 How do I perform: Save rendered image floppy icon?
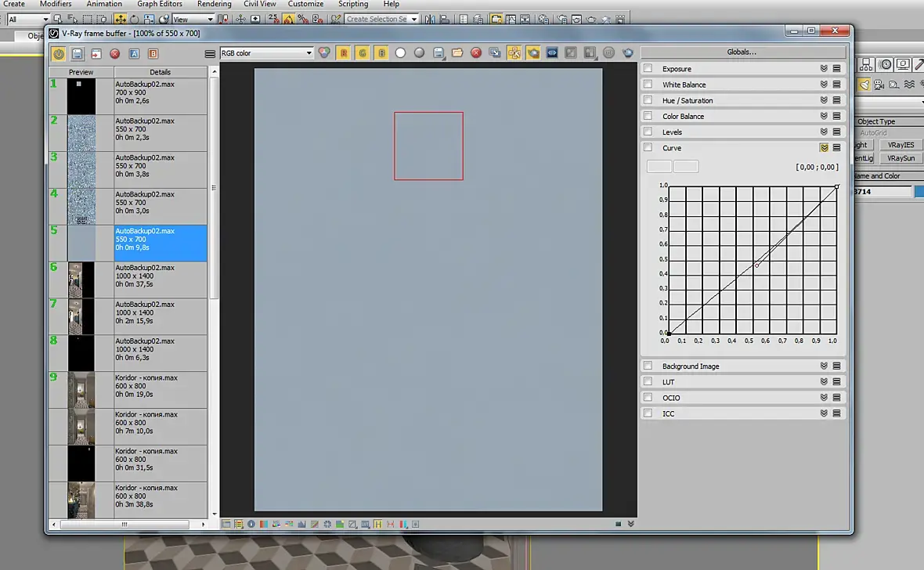tap(439, 53)
